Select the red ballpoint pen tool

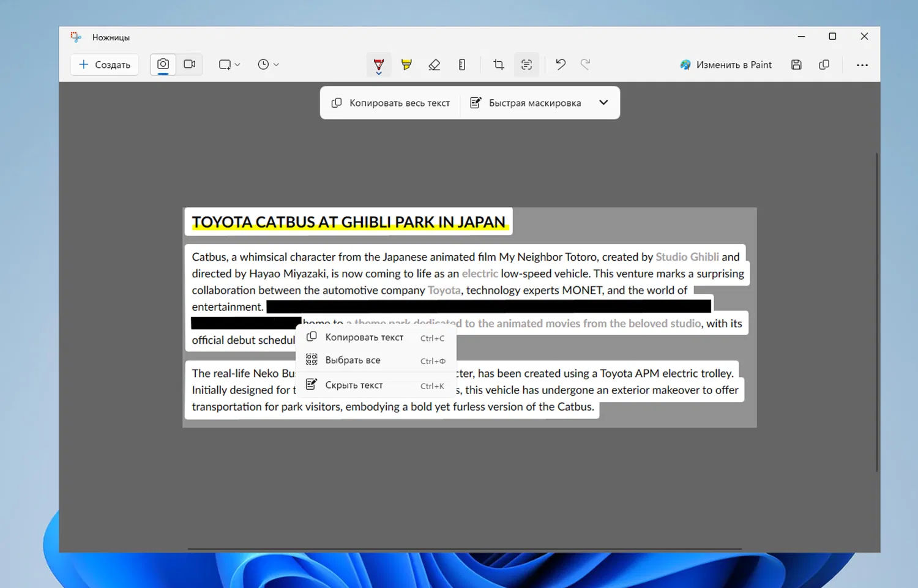click(379, 64)
